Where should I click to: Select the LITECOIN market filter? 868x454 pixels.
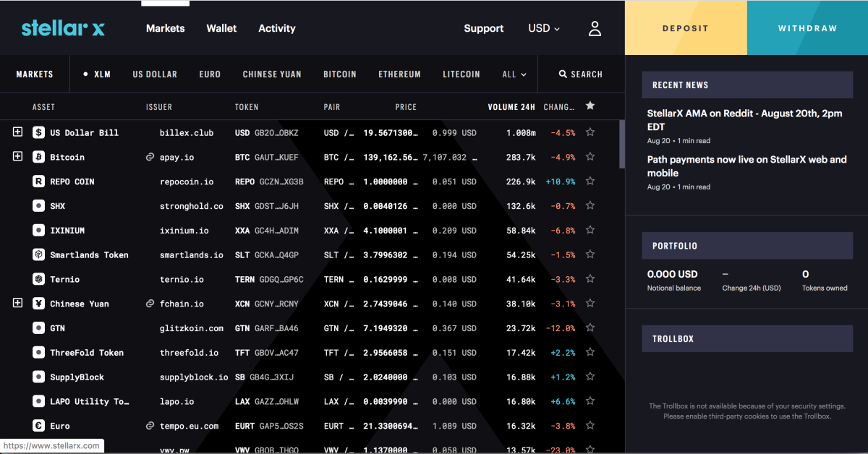(461, 74)
